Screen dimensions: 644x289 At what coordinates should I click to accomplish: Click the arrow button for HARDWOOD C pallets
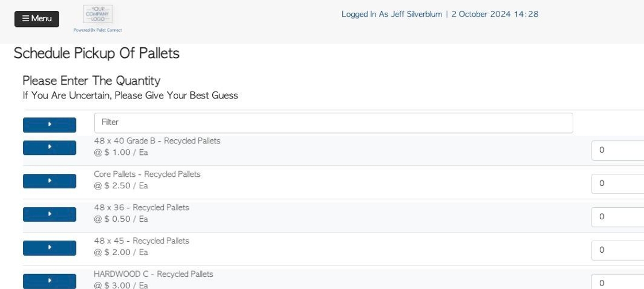49,281
